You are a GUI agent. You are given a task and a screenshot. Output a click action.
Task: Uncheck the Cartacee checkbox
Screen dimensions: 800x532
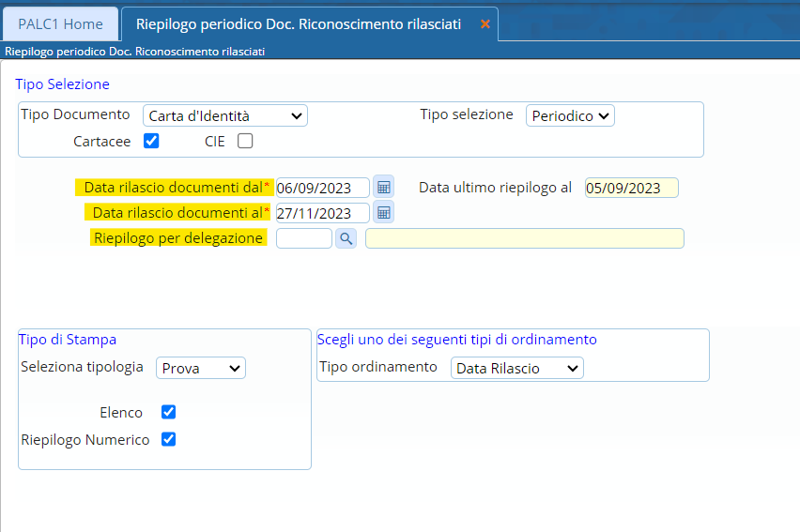151,141
